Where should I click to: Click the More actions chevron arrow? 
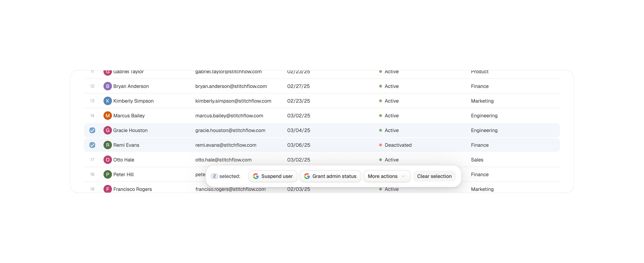[x=403, y=176]
